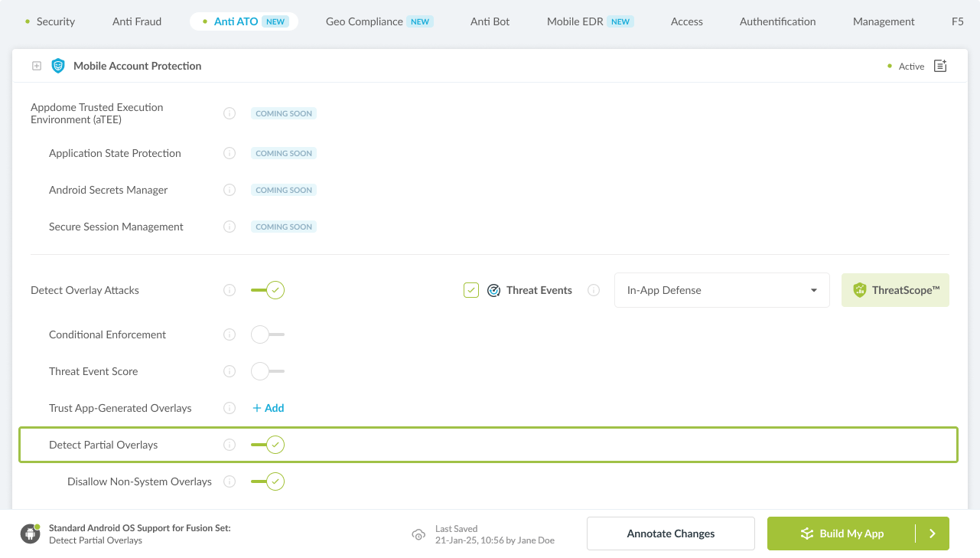
Task: Disable the Detect Partial Overlays toggle
Action: coord(267,445)
